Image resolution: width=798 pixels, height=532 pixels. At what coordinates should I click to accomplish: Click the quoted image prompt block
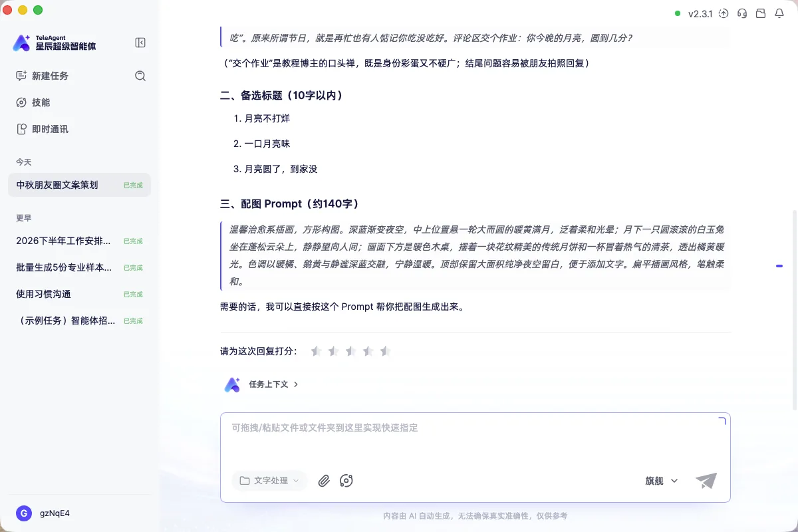coord(475,256)
